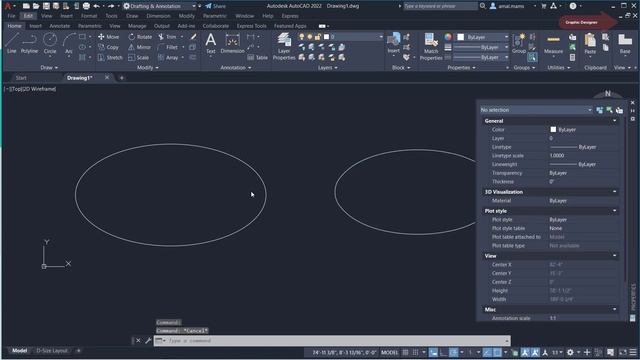Viewport: 640px width, 360px height.
Task: Click the Plot printer icon in quick access toolbar
Action: click(x=86, y=6)
